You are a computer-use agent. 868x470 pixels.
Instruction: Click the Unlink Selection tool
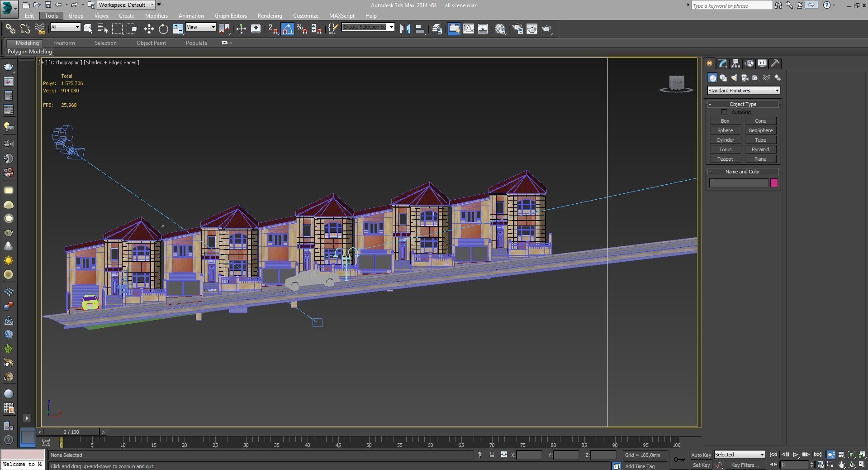point(25,29)
